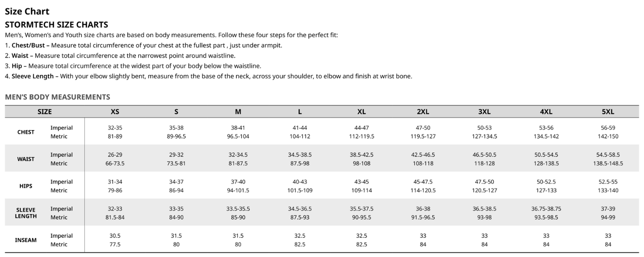Select the INSEAM row label
The image size is (644, 257).
click(x=26, y=240)
